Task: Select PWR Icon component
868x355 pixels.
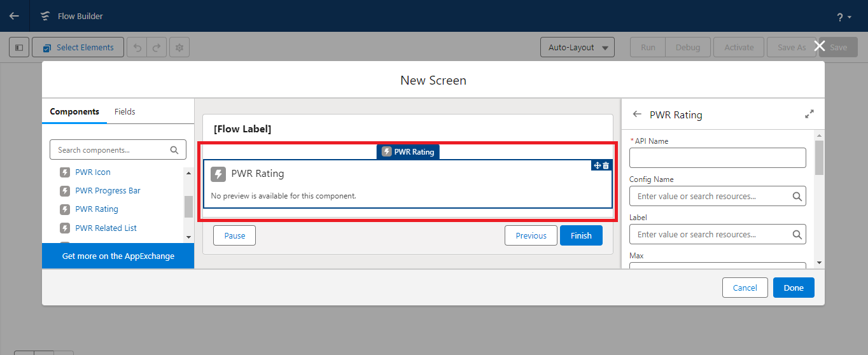Action: click(x=93, y=172)
